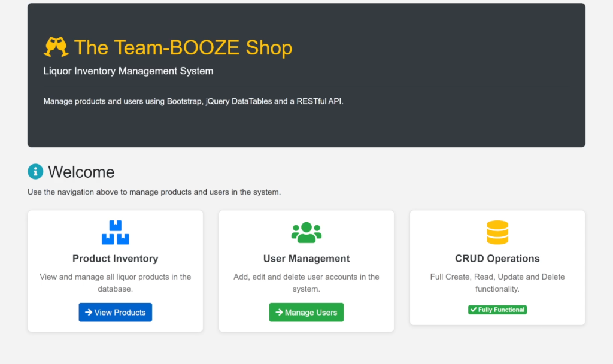Click the arrow icon inside View Products button
Screen dimensions: 613x364
click(x=89, y=312)
